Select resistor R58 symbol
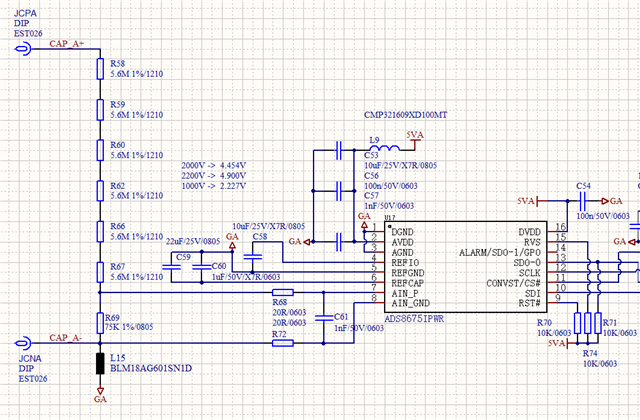The image size is (640, 420). 100,69
